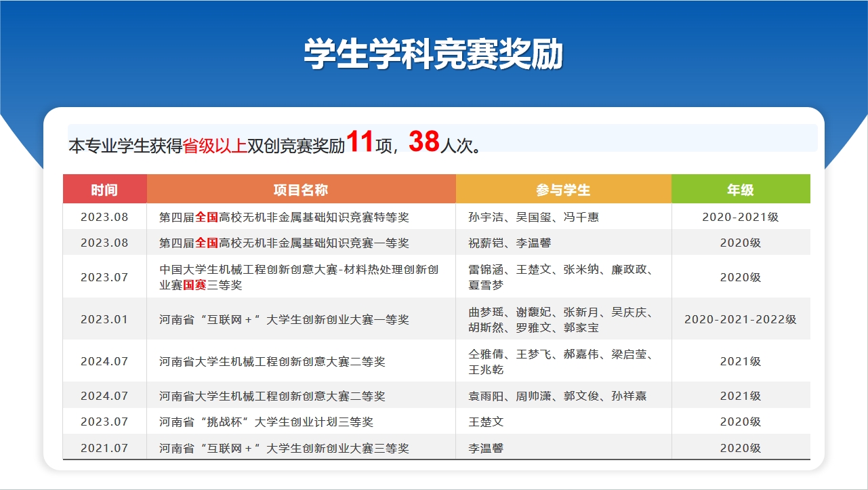This screenshot has width=868, height=490.
Task: Click the single student name 李温馨 in the 2021.07 row
Action: 486,448
